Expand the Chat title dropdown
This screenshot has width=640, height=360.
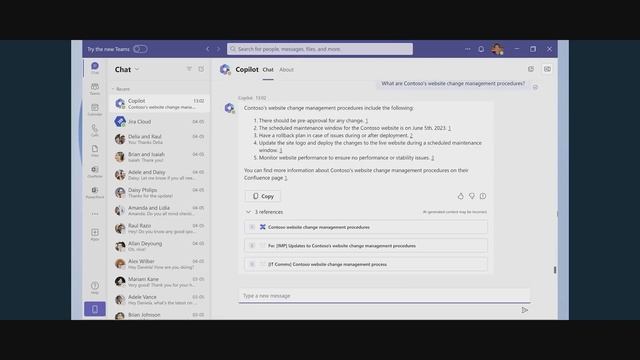[137, 69]
